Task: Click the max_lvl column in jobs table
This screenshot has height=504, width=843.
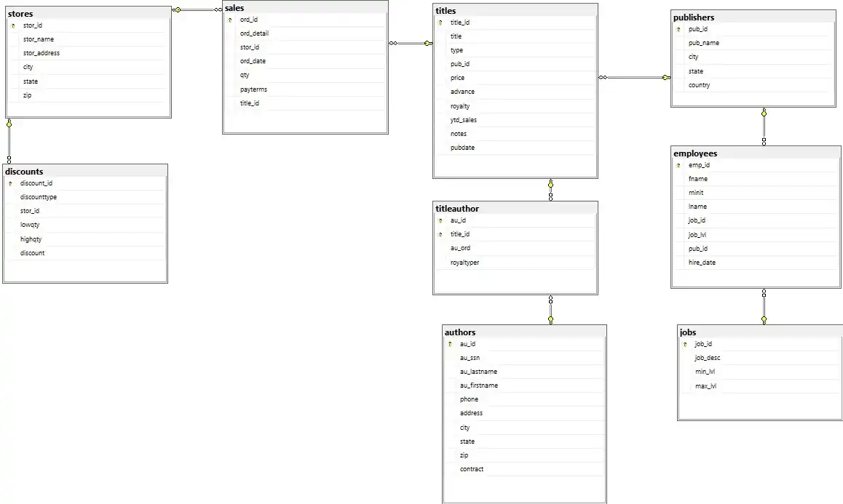Action: [705, 386]
